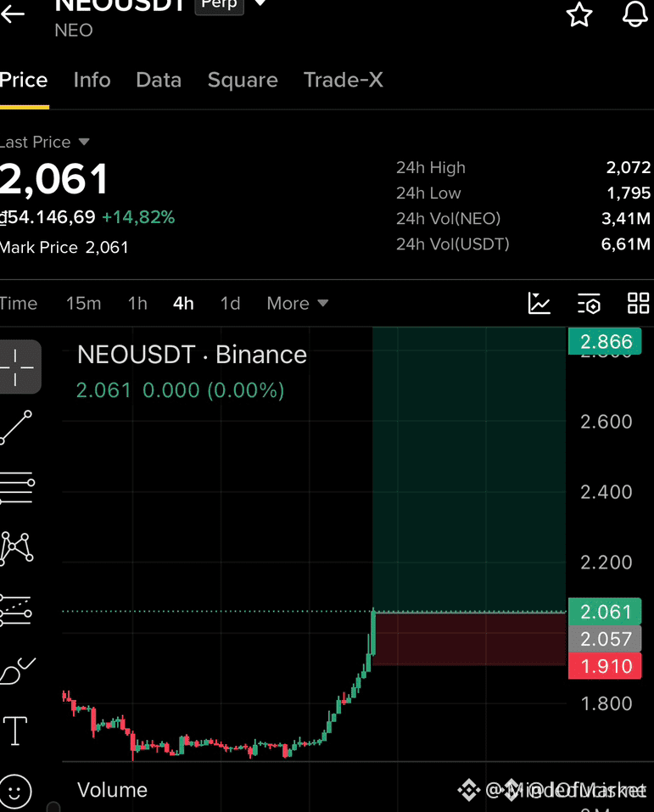Open the NEOUSDT pair selector dropdown arrow

(x=260, y=3)
